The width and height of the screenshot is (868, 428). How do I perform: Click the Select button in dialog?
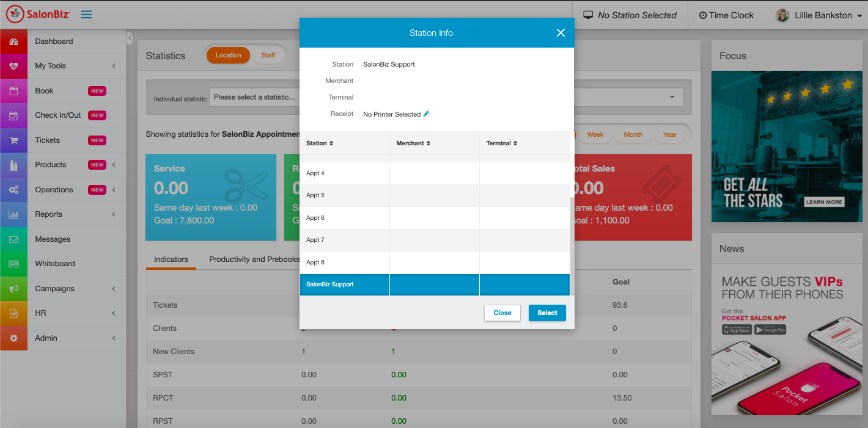pos(547,313)
